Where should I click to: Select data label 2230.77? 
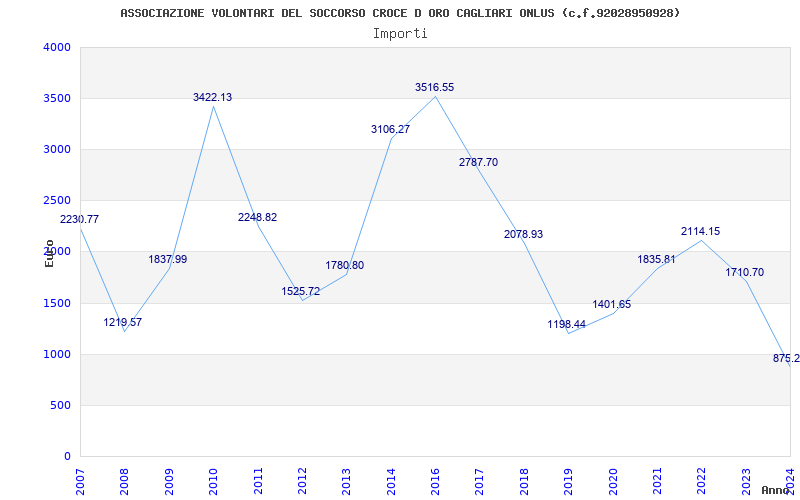79,219
